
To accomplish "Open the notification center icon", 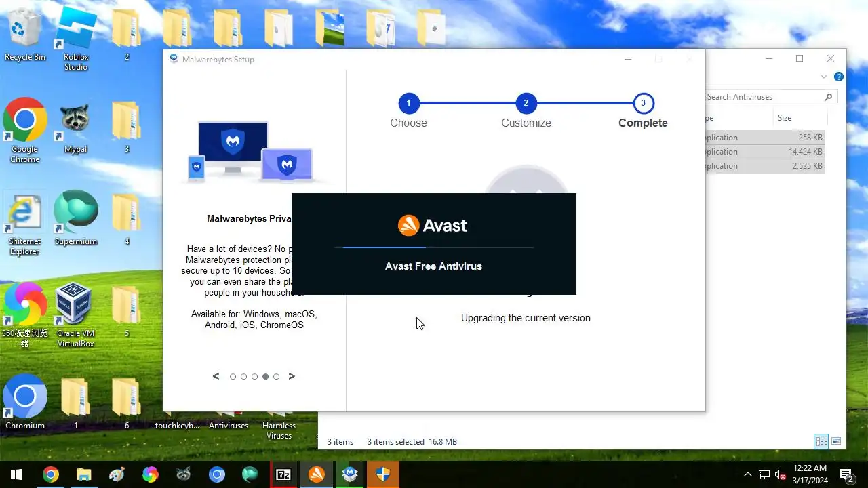I will (x=846, y=474).
